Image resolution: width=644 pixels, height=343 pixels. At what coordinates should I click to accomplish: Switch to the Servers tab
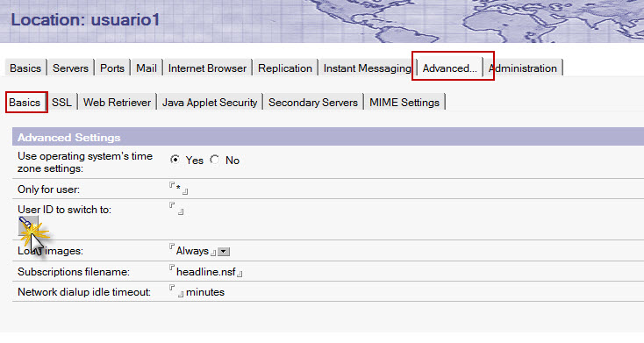coord(70,68)
